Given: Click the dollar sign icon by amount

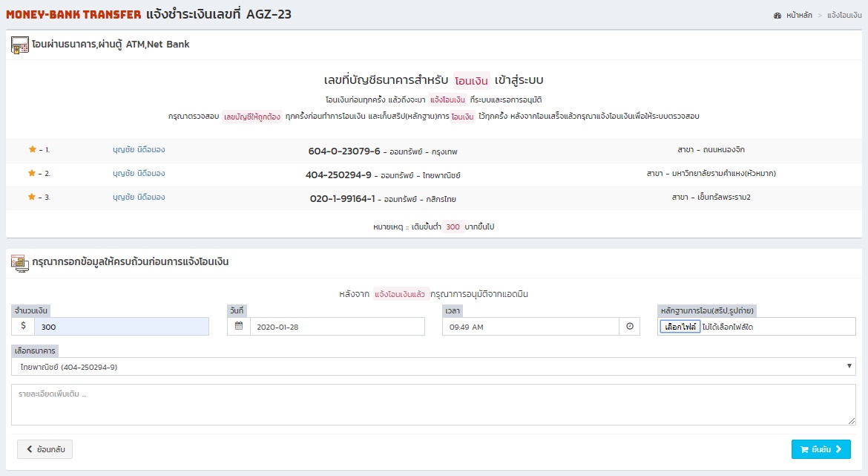Looking at the screenshot, I should click(x=23, y=327).
